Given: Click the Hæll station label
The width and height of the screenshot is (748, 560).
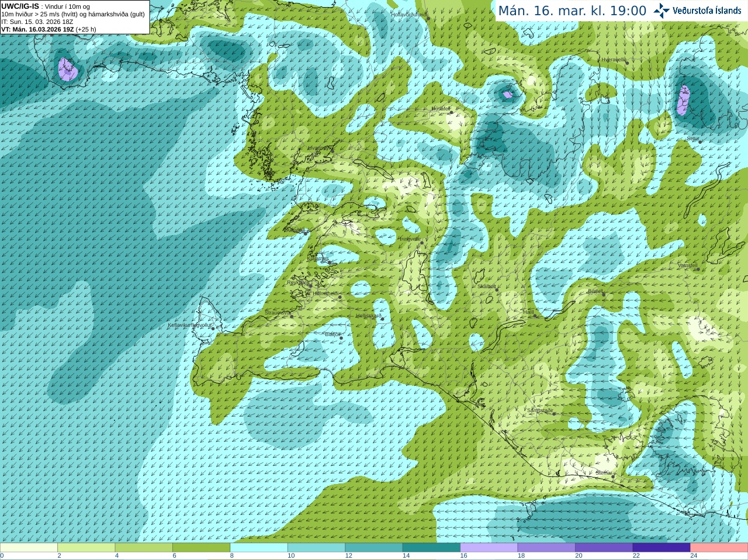Looking at the screenshot, I should [528, 312].
